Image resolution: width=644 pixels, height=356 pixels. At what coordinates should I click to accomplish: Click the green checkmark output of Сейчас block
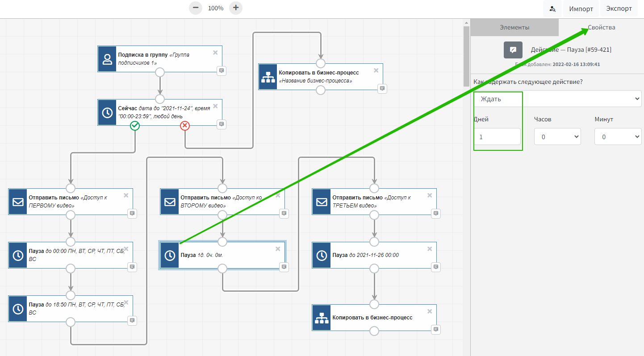point(135,126)
